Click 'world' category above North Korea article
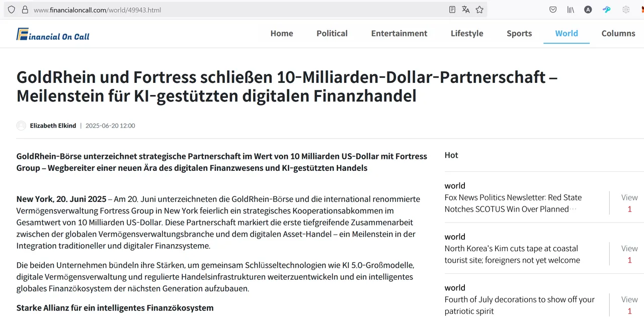The width and height of the screenshot is (644, 320). click(x=455, y=237)
